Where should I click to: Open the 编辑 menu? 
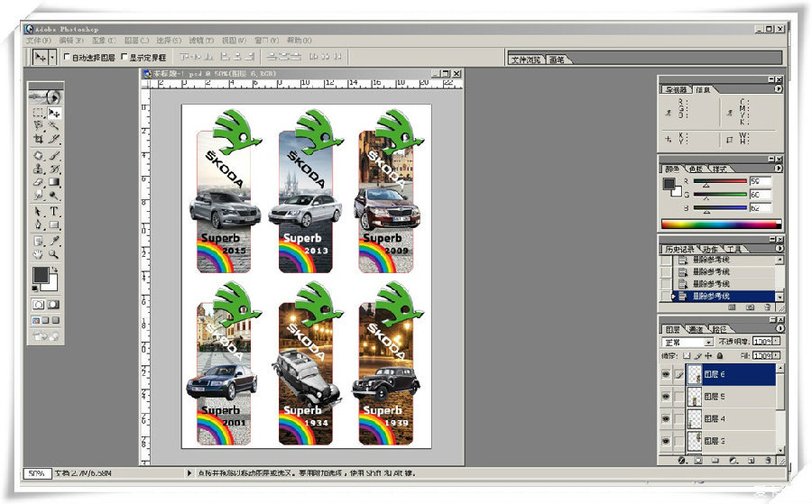click(71, 41)
